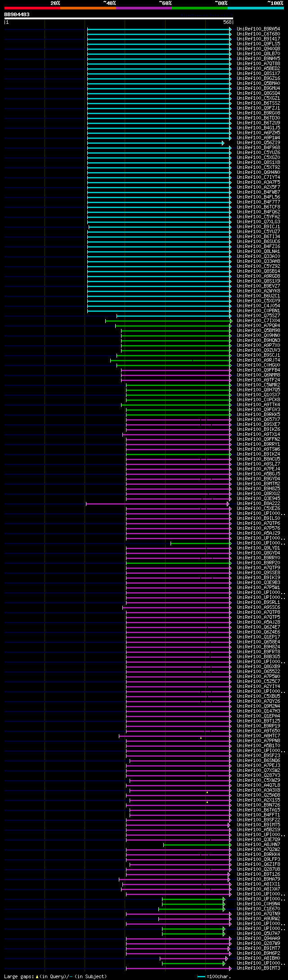Click the arrowhead ending the C1E670 alignment
This screenshot has height=980, width=288.
point(224,909)
